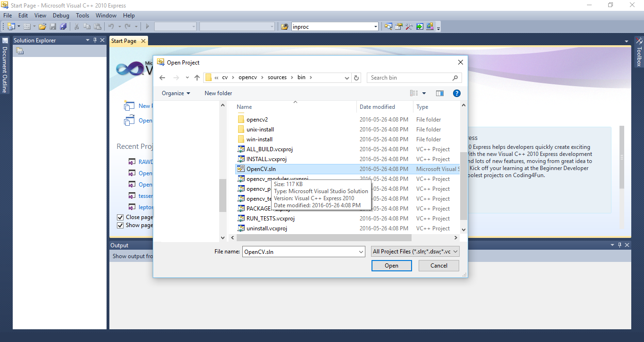Viewport: 644px width, 342px height.
Task: Open the change view options dropdown arrow
Action: tap(424, 93)
